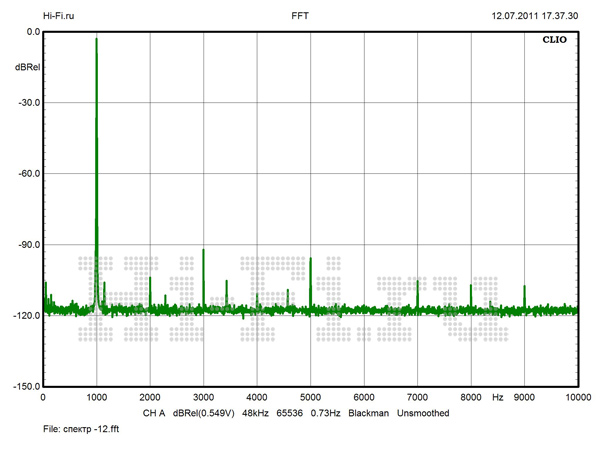Click the CH A channel label
This screenshot has width=600, height=450.
(153, 413)
